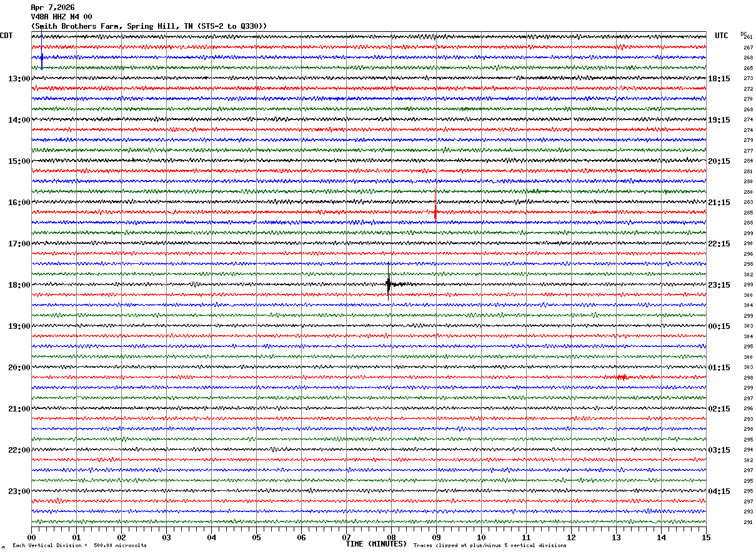This screenshot has width=756, height=554.
Task: Click the 16:00 CDT time label
Action: (19, 203)
